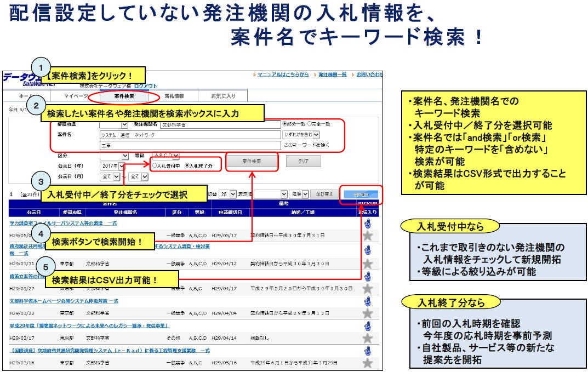Click the その他 category cell
Image resolution: width=588 pixels, height=372 pixels.
(173, 338)
